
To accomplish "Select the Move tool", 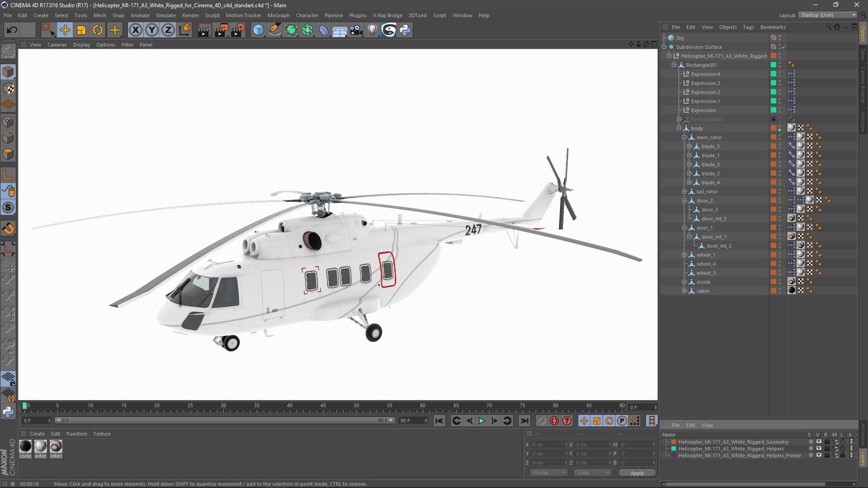I will pos(65,30).
